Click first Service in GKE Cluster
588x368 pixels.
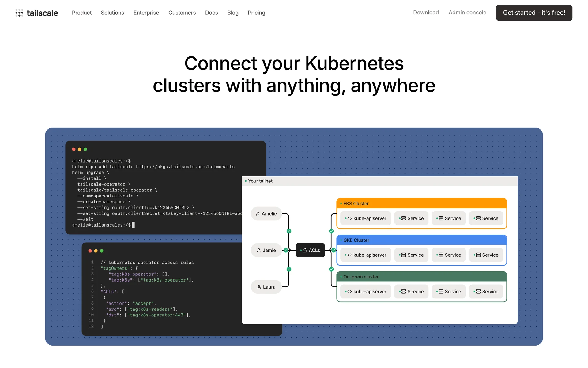[411, 255]
